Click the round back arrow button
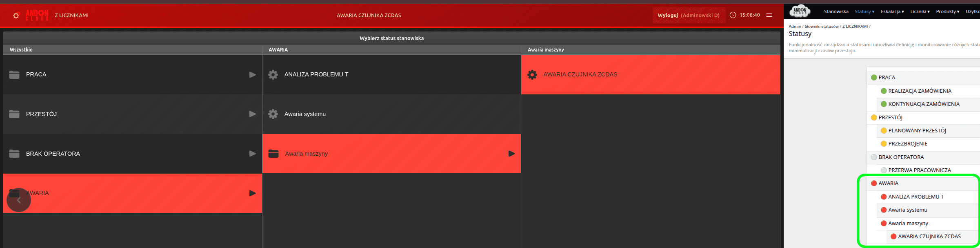Screen dimensions: 980x248 [x=19, y=200]
